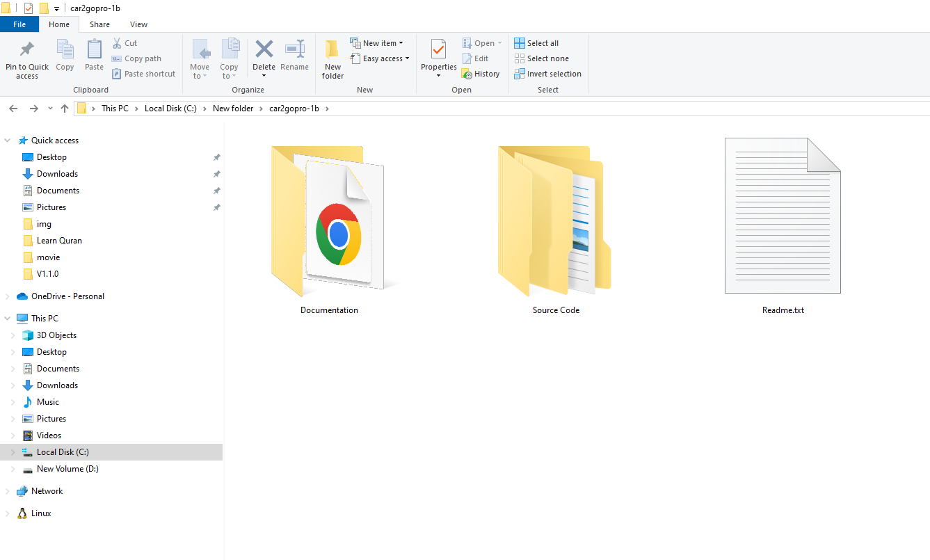Viewport: 930px width, 560px height.
Task: Open the File menu tab
Action: [x=19, y=24]
